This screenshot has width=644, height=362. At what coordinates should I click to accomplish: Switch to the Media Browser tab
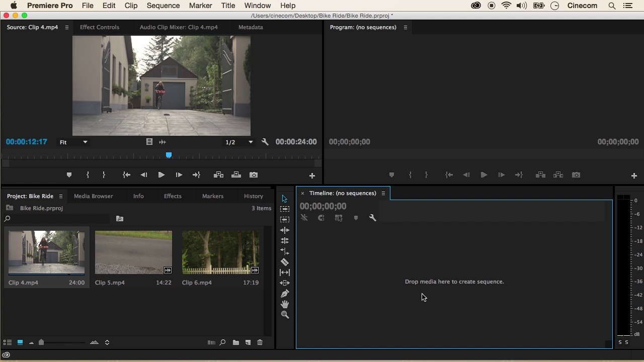pos(94,196)
